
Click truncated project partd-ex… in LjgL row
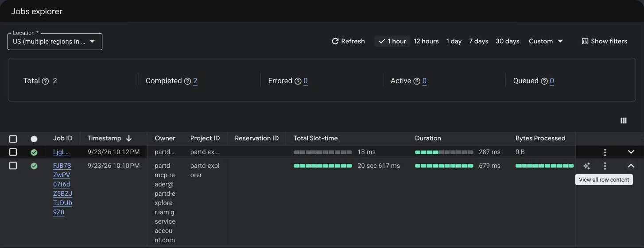tap(205, 152)
